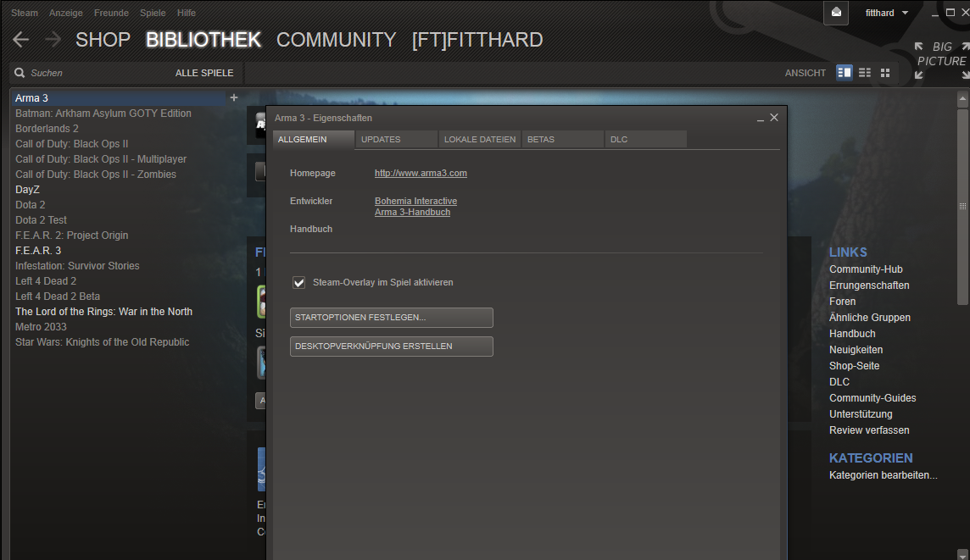Viewport: 970px width, 560px height.
Task: Go to the COMMUNITY section
Action: (336, 40)
